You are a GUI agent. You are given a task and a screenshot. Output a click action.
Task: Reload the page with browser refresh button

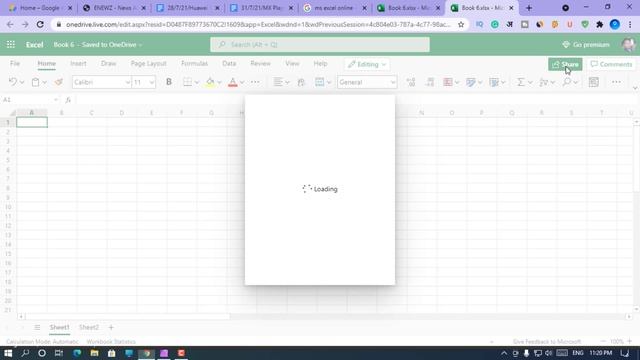[x=40, y=24]
